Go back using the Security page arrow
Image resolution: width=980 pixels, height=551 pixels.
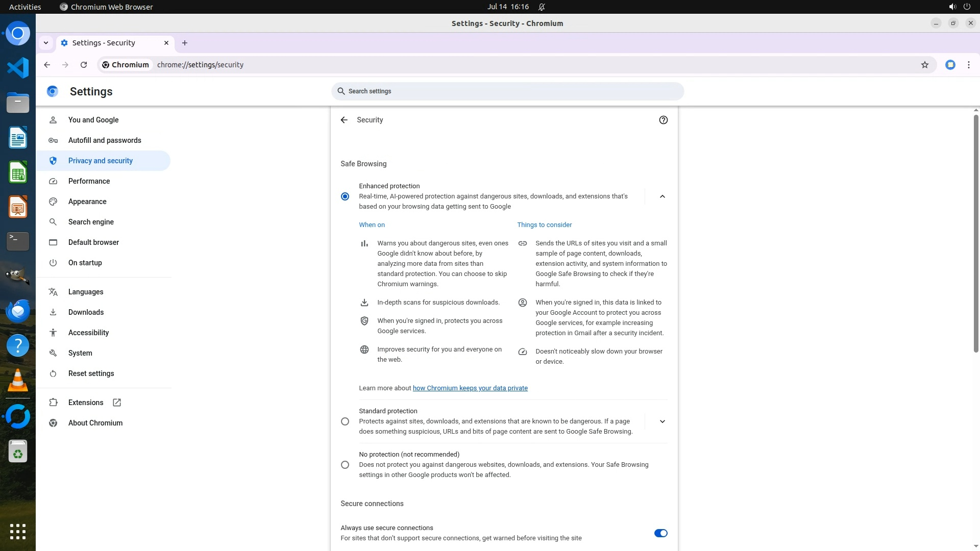(344, 120)
